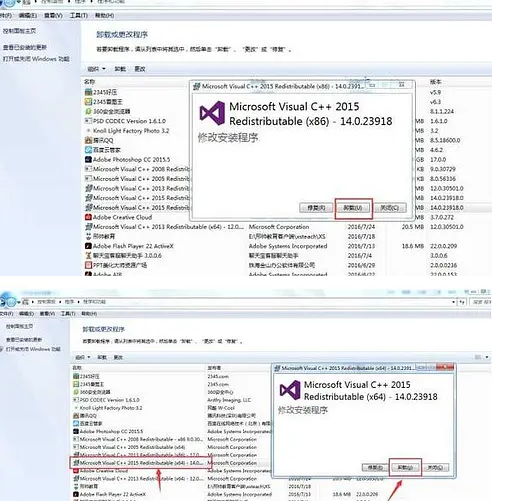Image resolution: width=518 pixels, height=501 pixels.
Task: Open the 编辑(E) menu in the x86 dialog's window
Action: (x=28, y=15)
